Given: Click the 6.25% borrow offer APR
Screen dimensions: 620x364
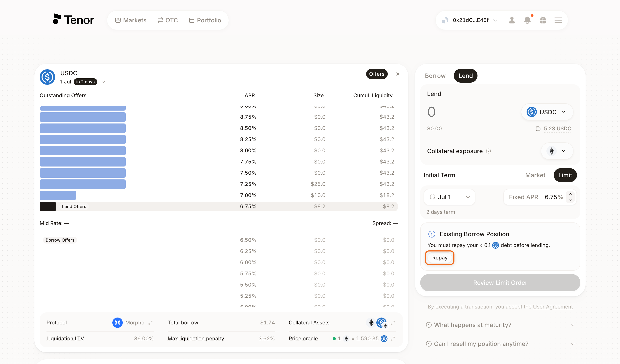Looking at the screenshot, I should point(248,251).
